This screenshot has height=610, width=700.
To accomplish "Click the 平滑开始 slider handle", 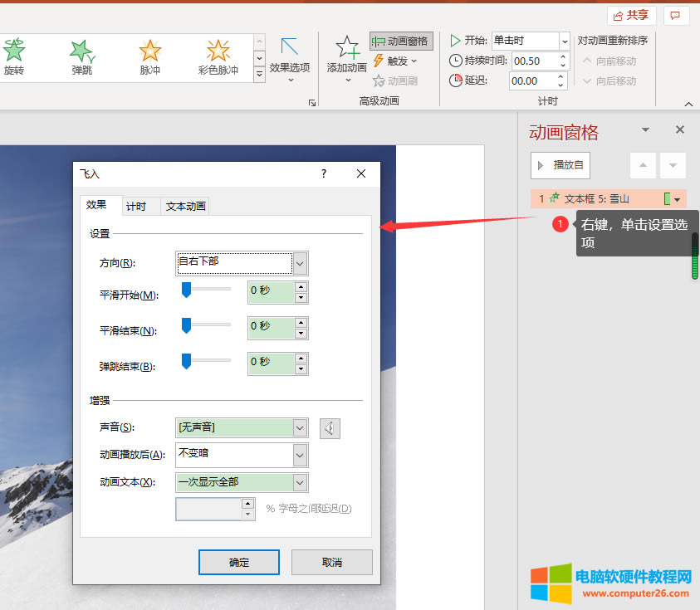I will [184, 289].
